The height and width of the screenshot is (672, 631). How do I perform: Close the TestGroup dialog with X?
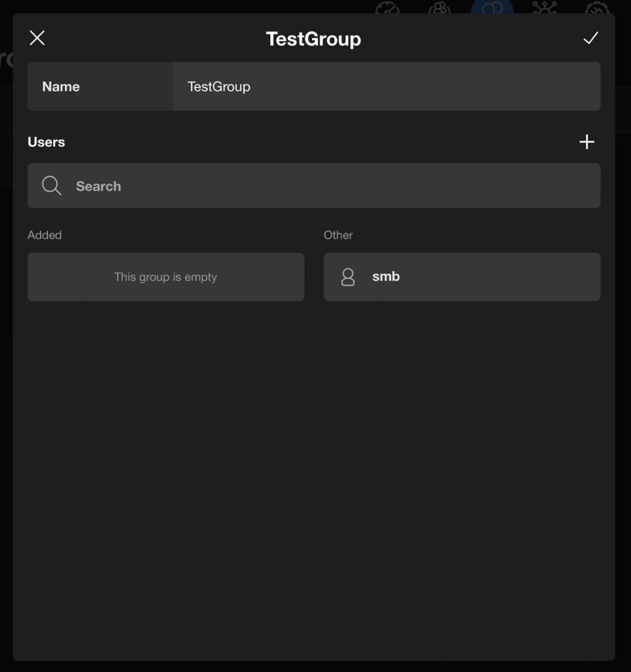coord(37,38)
